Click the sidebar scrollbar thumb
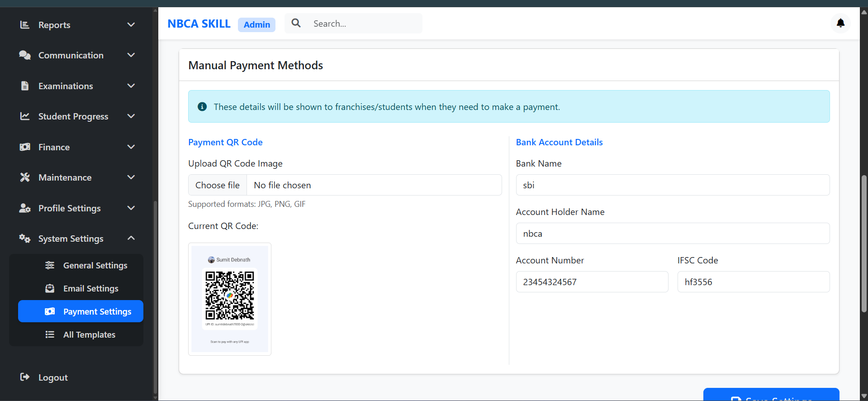This screenshot has height=401, width=868. [x=156, y=297]
